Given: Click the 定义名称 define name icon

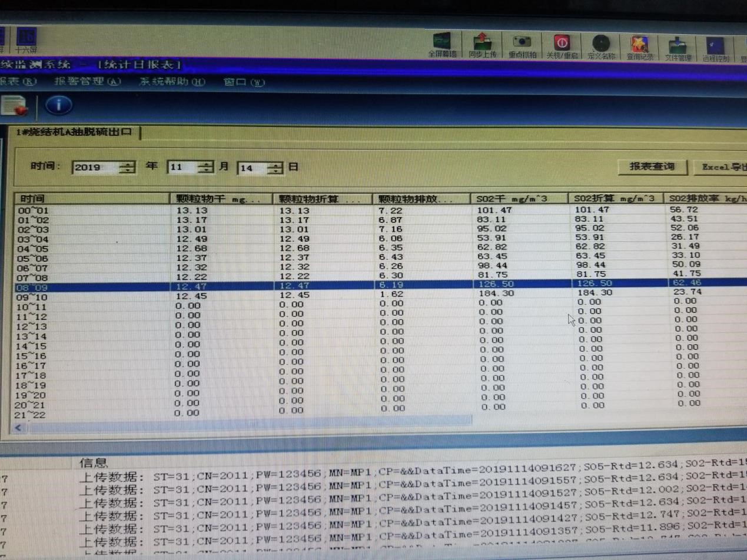Looking at the screenshot, I should [x=601, y=44].
